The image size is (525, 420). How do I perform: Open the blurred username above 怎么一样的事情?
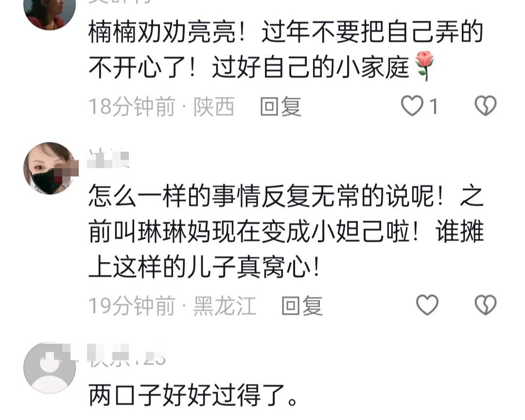(108, 159)
